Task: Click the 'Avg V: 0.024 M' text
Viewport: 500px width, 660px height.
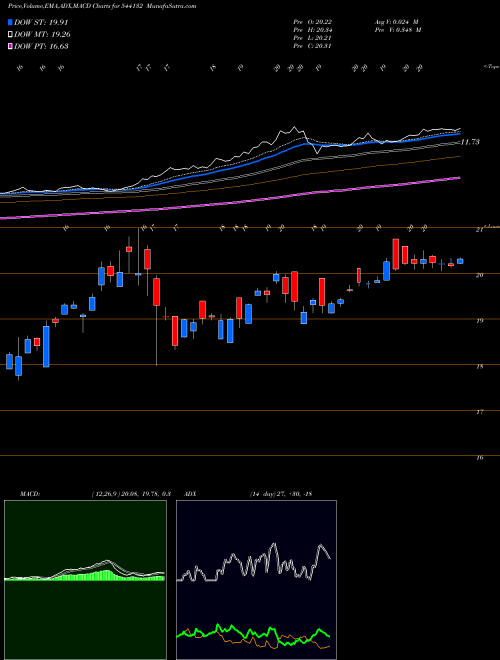Action: point(396,21)
